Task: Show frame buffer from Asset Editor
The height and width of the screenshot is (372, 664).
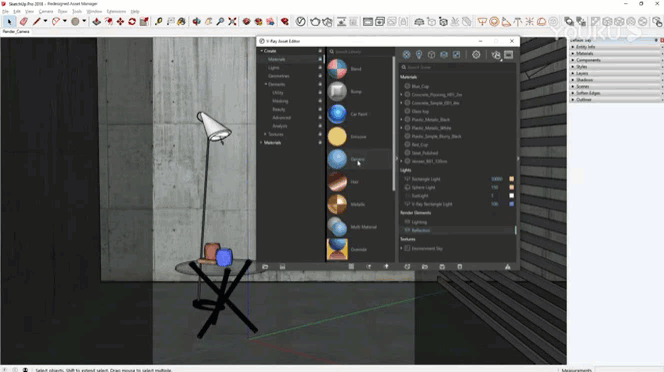Action: (509, 55)
